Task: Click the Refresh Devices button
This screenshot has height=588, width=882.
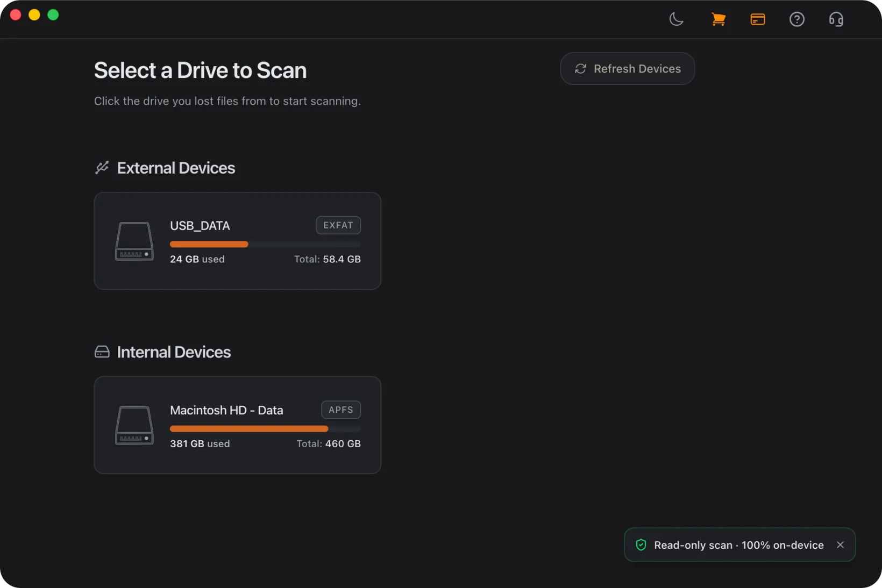Action: click(627, 69)
